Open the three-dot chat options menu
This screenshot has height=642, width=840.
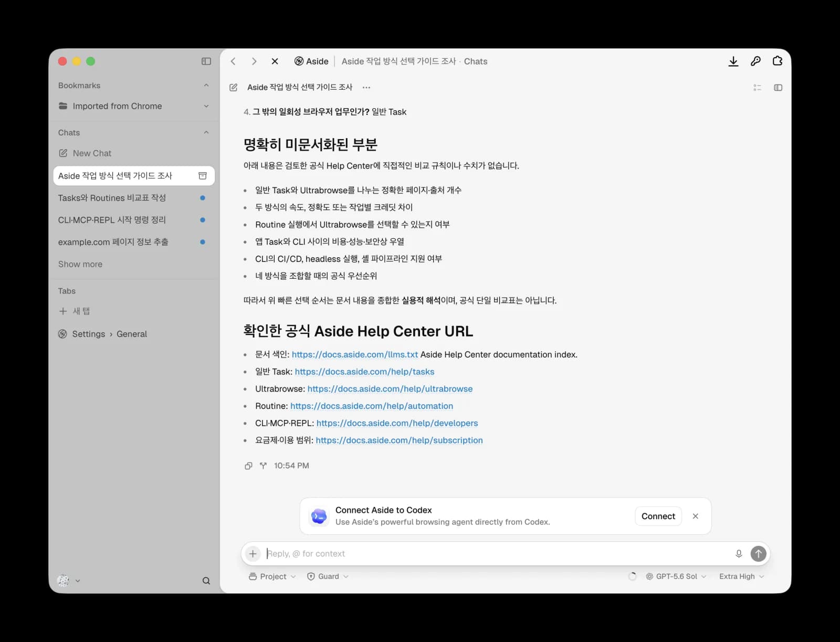(x=366, y=88)
